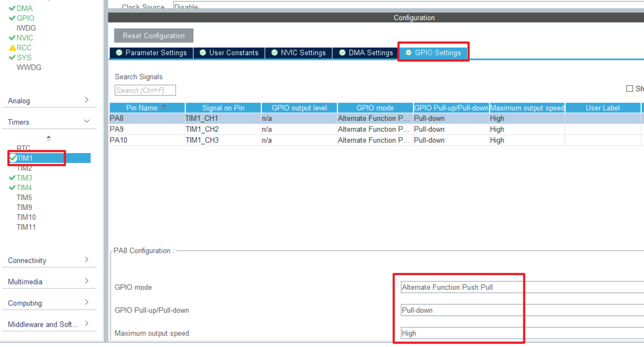
Task: Click the TIM1_CH2 signal cell
Action: 223,129
